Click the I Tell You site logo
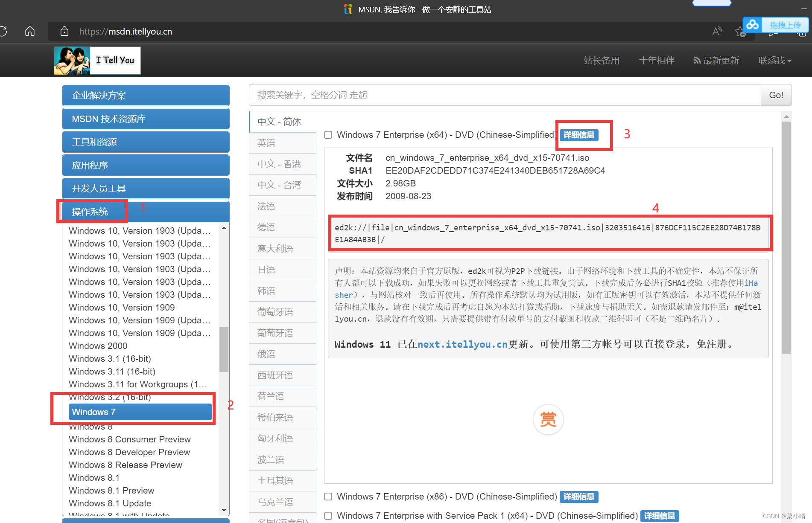 (97, 61)
